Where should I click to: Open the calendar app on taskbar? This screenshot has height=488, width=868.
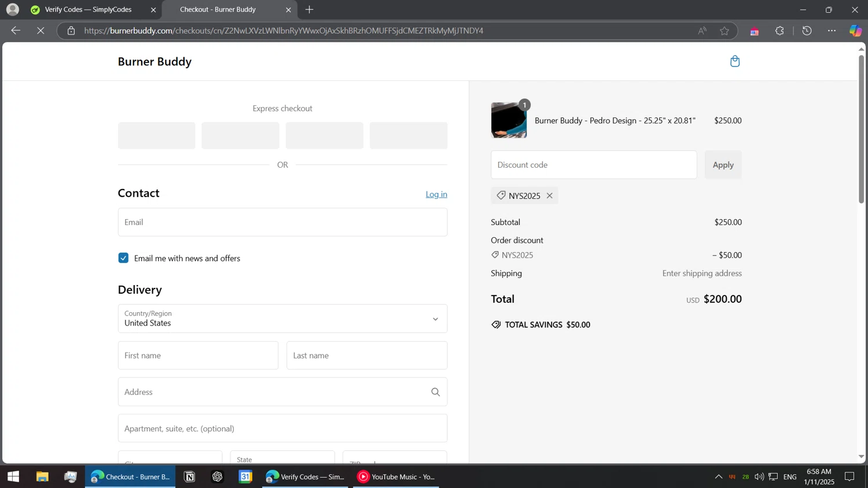[246, 476]
